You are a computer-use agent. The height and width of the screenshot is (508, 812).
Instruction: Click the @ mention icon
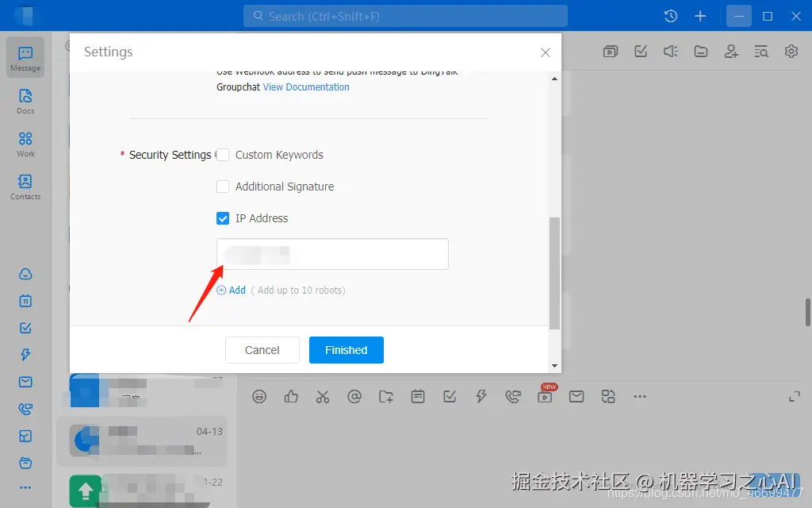[x=354, y=397]
